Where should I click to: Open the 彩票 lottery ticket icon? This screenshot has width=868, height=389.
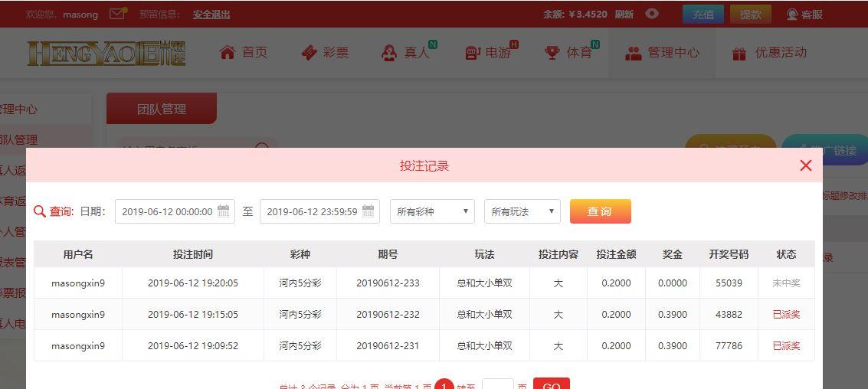click(x=310, y=52)
